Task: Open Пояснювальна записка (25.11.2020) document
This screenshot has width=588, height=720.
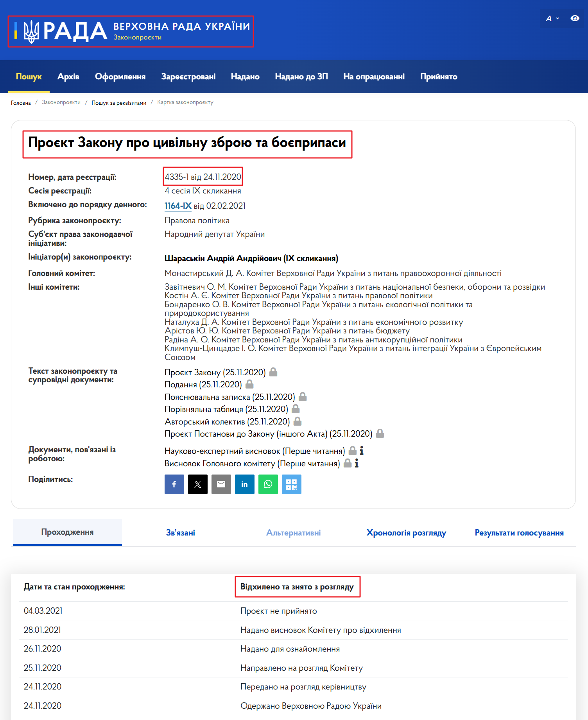Action: point(230,397)
